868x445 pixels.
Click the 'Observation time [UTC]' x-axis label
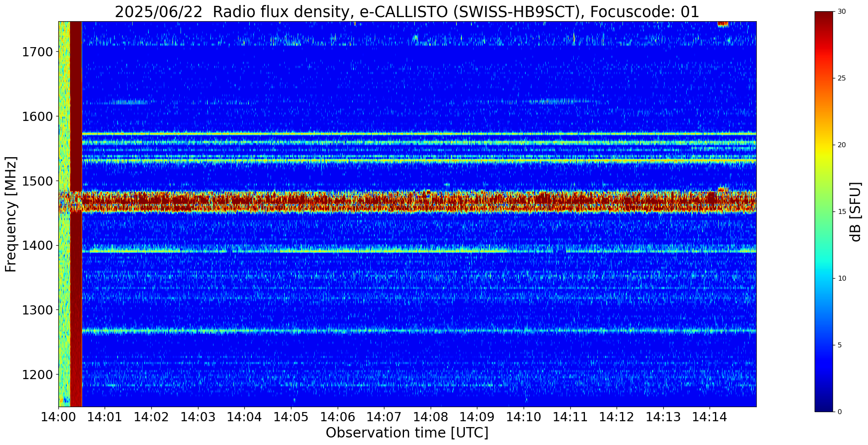tap(407, 432)
